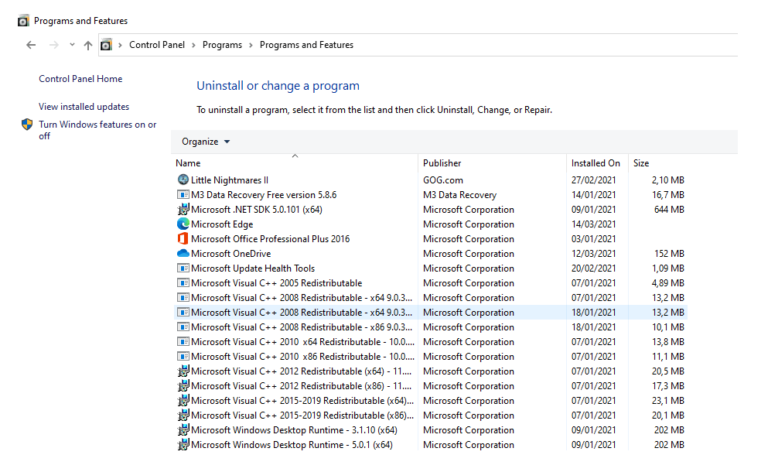Open the Organize dropdown menu
This screenshot has height=472, width=768.
point(205,142)
